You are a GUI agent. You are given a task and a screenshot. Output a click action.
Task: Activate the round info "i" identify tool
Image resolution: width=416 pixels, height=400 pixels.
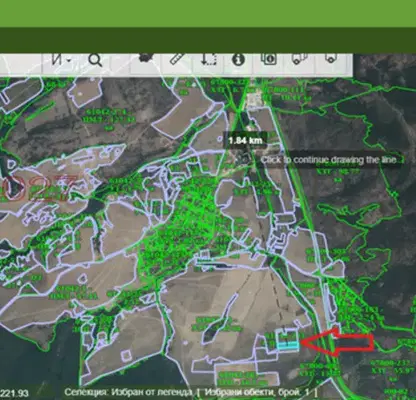[238, 60]
